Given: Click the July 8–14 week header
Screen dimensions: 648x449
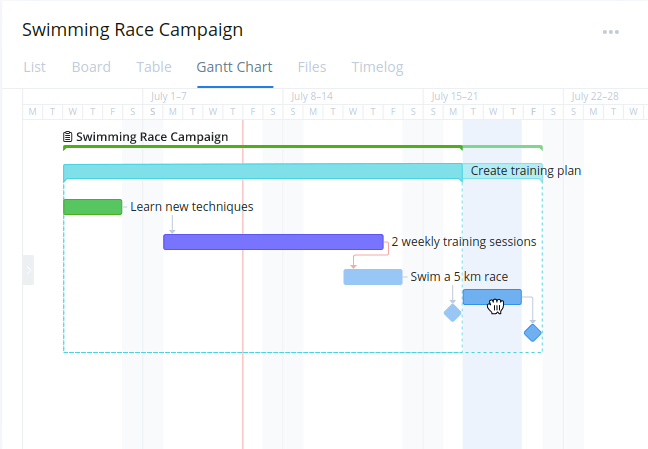Looking at the screenshot, I should [308, 97].
